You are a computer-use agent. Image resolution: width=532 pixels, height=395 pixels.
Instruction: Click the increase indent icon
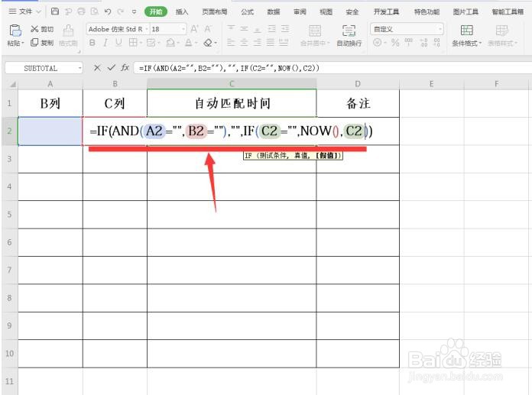[285, 29]
